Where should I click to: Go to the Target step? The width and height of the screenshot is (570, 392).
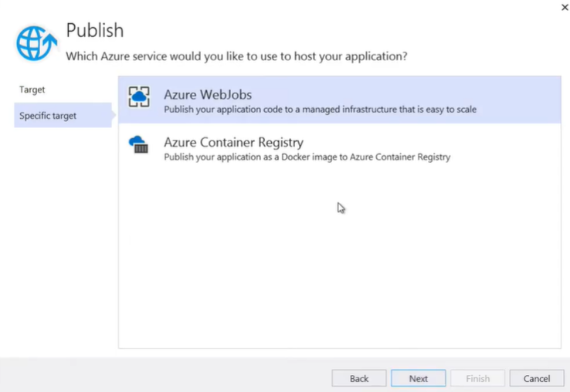(32, 90)
